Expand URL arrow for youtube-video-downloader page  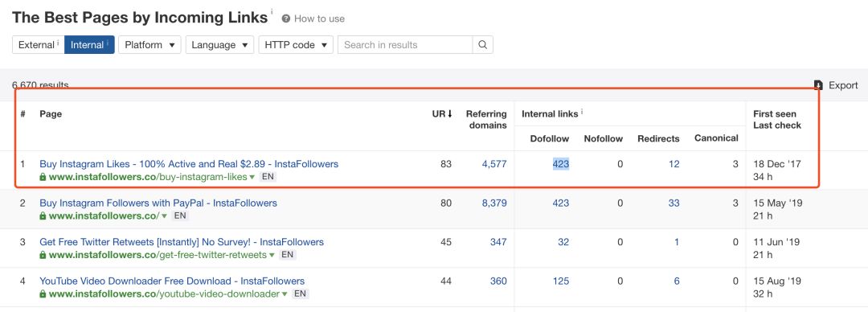(284, 294)
